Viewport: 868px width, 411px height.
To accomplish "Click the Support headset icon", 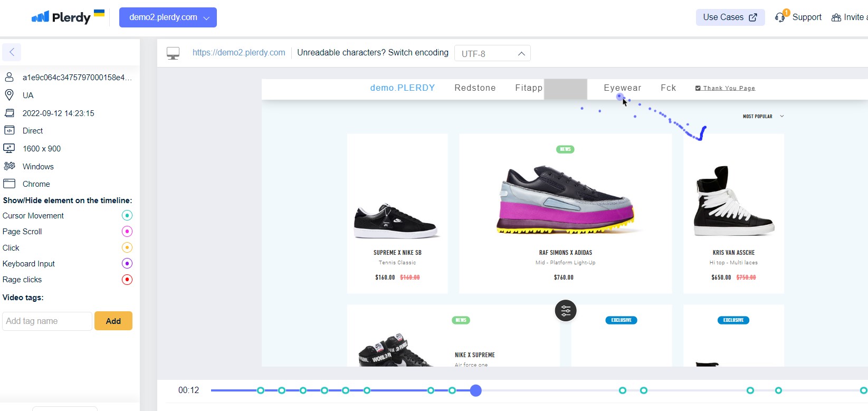I will (x=780, y=17).
